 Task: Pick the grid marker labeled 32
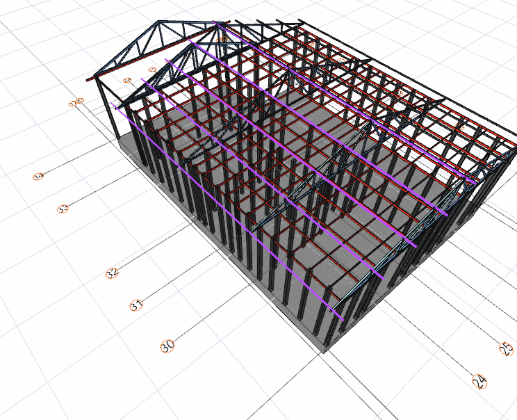coord(111,273)
